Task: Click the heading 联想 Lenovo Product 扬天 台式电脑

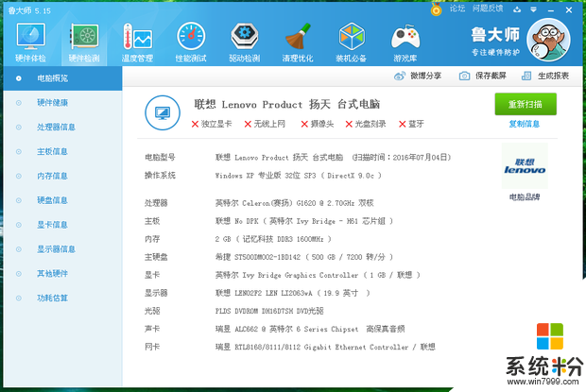Action: point(287,104)
